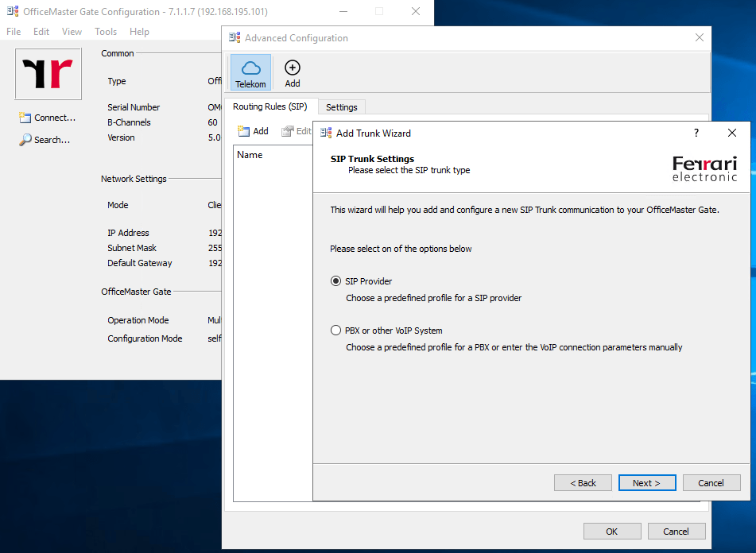Click the SIP Trunk Settings heading
This screenshot has width=756, height=553.
pyautogui.click(x=372, y=159)
